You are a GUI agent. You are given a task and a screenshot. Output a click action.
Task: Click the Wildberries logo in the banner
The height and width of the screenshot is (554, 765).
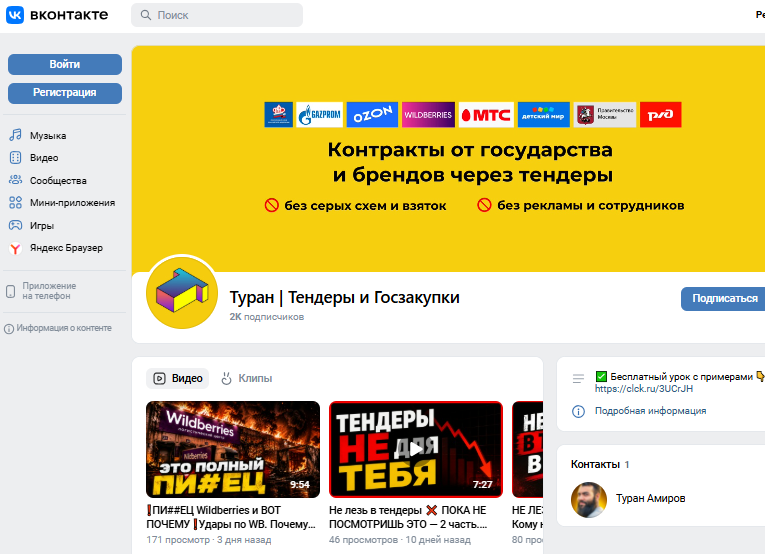(x=428, y=115)
